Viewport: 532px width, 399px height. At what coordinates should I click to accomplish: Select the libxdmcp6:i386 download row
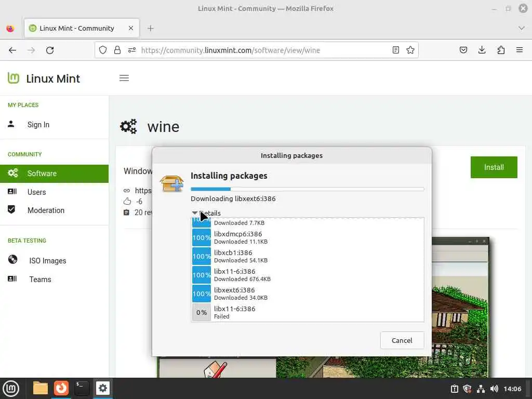(308, 237)
